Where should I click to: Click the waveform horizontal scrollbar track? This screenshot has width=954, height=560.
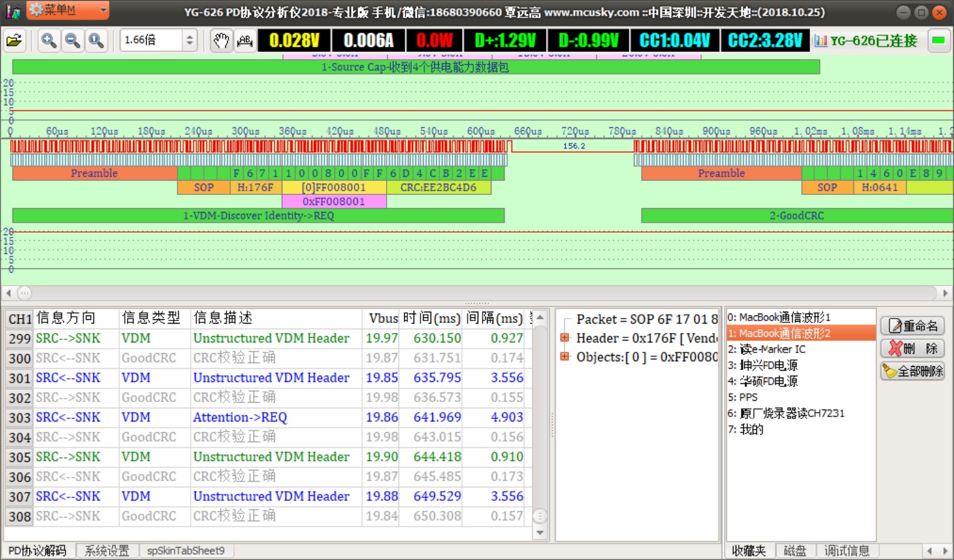pyautogui.click(x=477, y=293)
